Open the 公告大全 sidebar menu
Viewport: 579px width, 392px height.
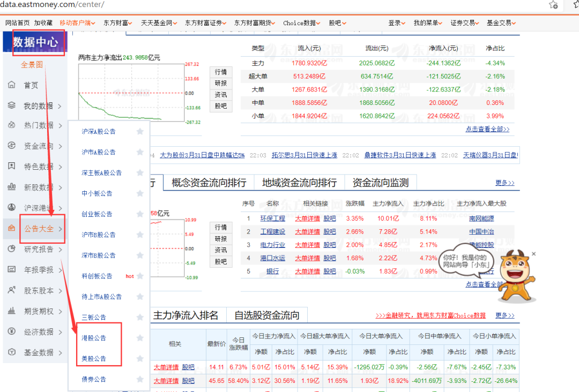pyautogui.click(x=39, y=229)
